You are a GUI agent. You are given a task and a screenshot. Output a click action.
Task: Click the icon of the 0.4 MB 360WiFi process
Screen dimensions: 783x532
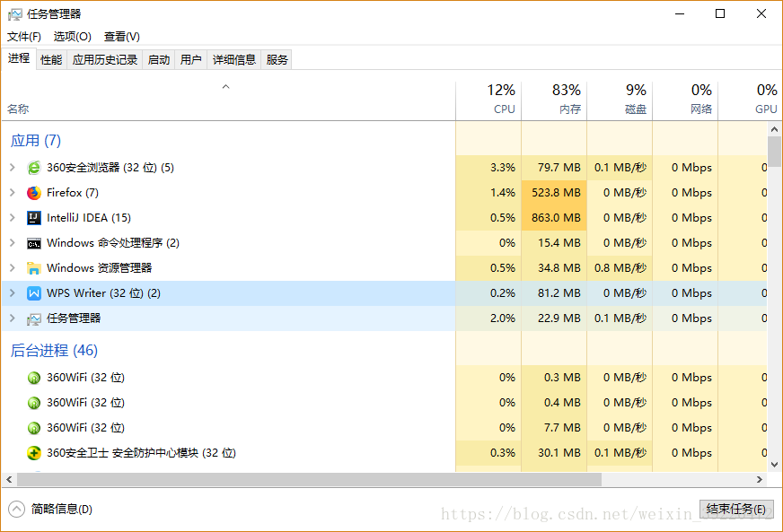tap(34, 403)
